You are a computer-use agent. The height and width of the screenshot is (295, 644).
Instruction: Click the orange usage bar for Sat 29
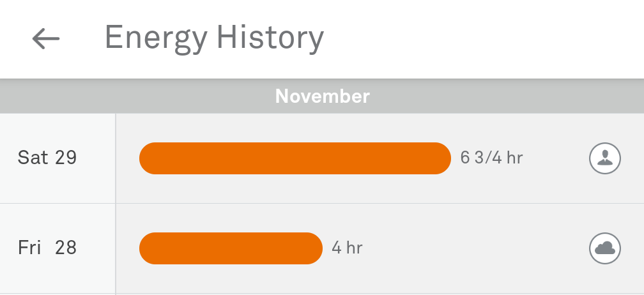[x=295, y=158]
